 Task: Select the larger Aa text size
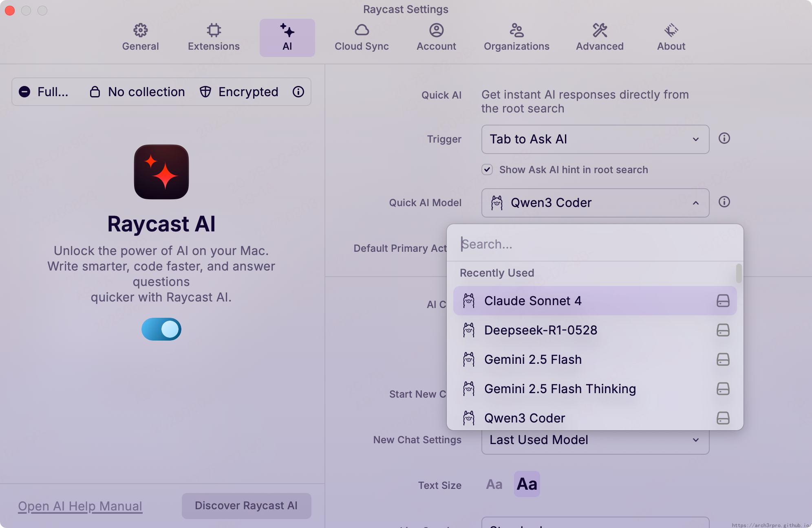click(527, 484)
